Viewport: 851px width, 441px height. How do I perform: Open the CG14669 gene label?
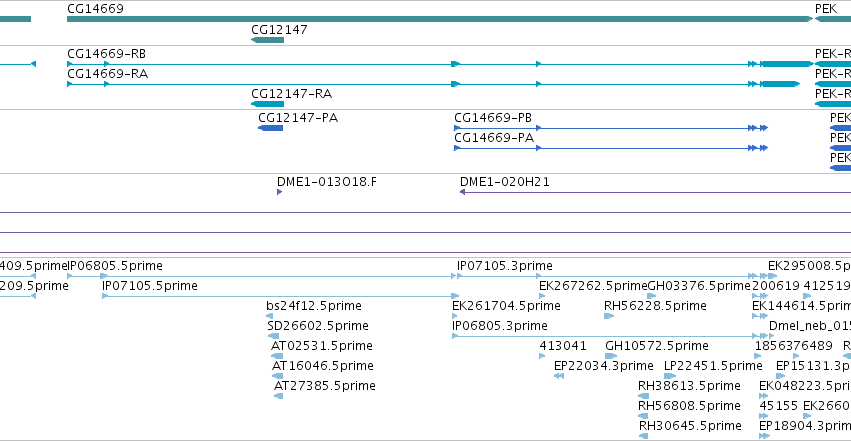coord(96,9)
